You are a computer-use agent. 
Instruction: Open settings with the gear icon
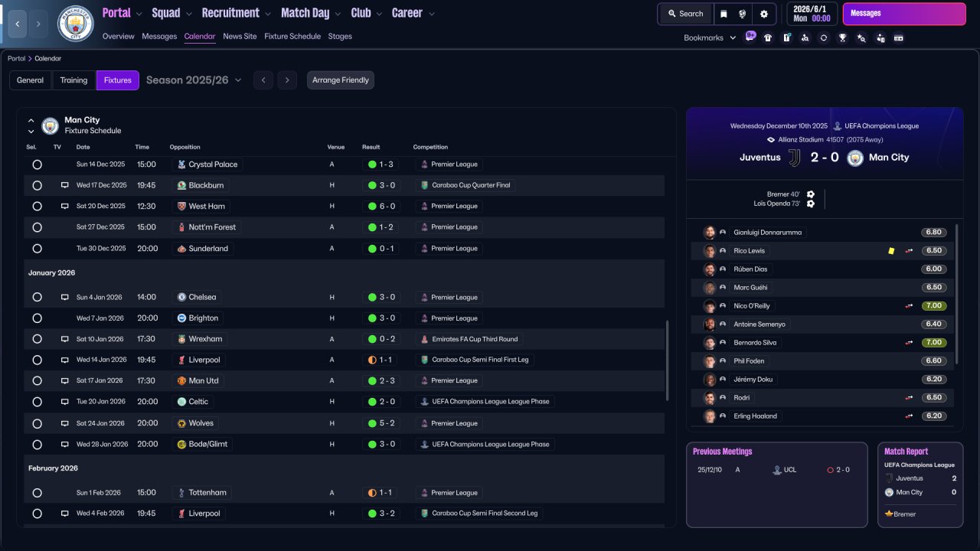[x=764, y=14]
